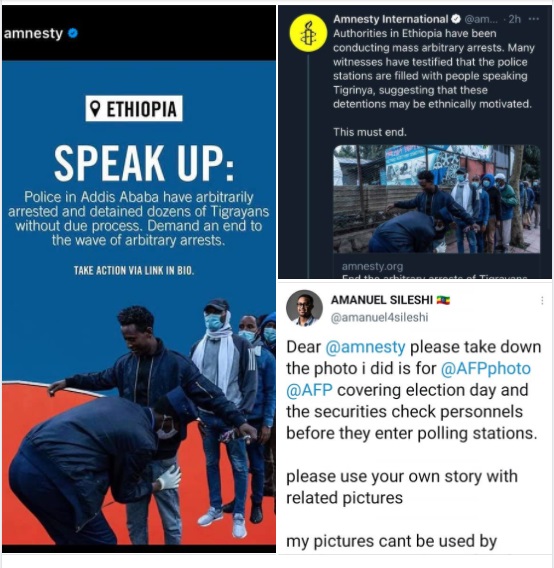Open vertical options menu on Amanuel's tweet
The height and width of the screenshot is (568, 554).
[542, 300]
